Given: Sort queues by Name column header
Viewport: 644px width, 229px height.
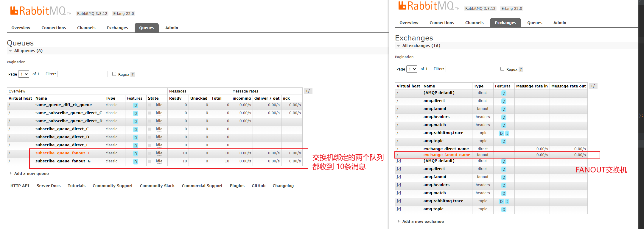Looking at the screenshot, I should (41, 98).
